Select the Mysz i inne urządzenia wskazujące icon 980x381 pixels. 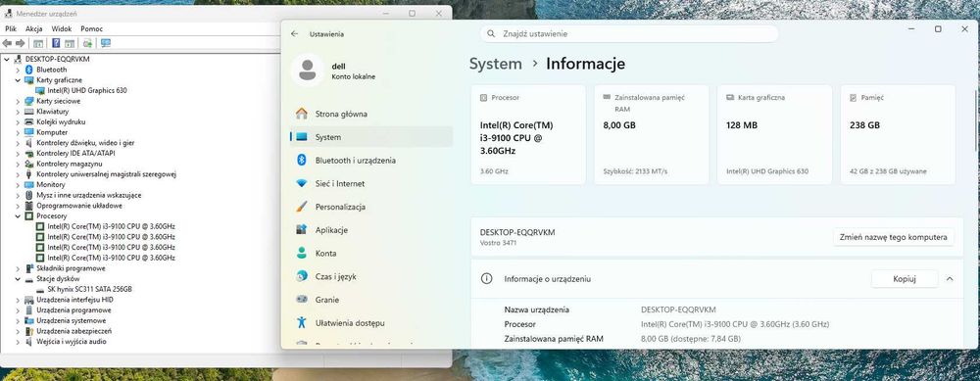[x=28, y=195]
